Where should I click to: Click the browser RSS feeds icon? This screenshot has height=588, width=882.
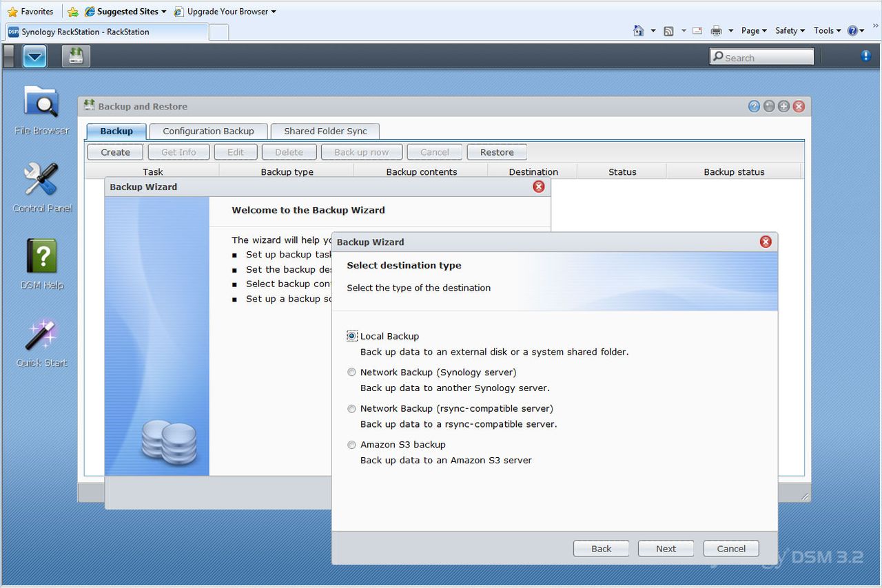(x=668, y=31)
